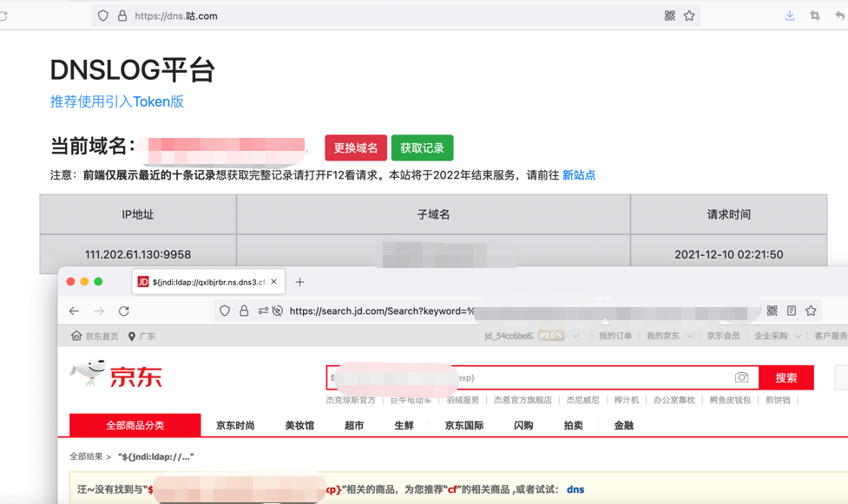This screenshot has width=848, height=504.
Task: Open 我的订单 link
Action: click(x=615, y=336)
